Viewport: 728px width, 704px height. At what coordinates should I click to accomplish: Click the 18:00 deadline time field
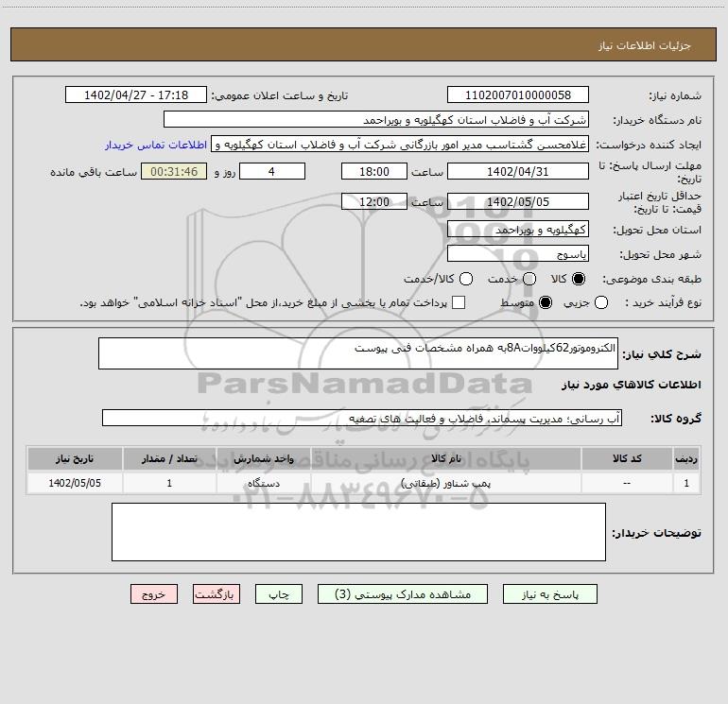[x=374, y=171]
